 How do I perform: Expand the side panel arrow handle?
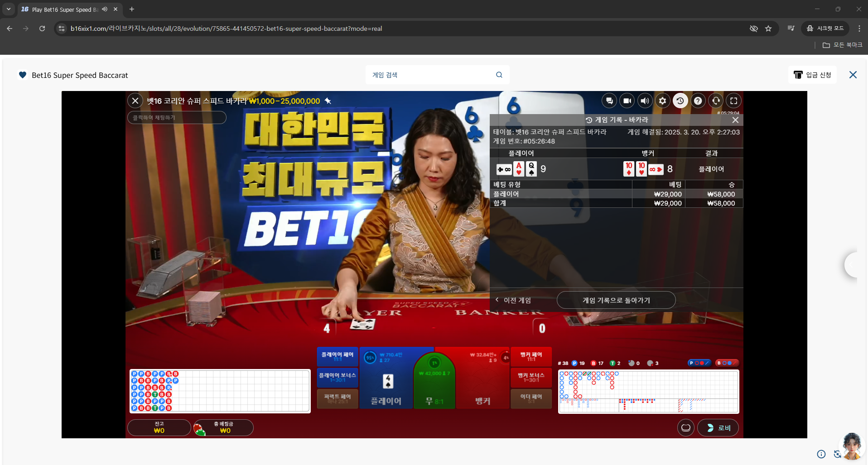click(851, 265)
